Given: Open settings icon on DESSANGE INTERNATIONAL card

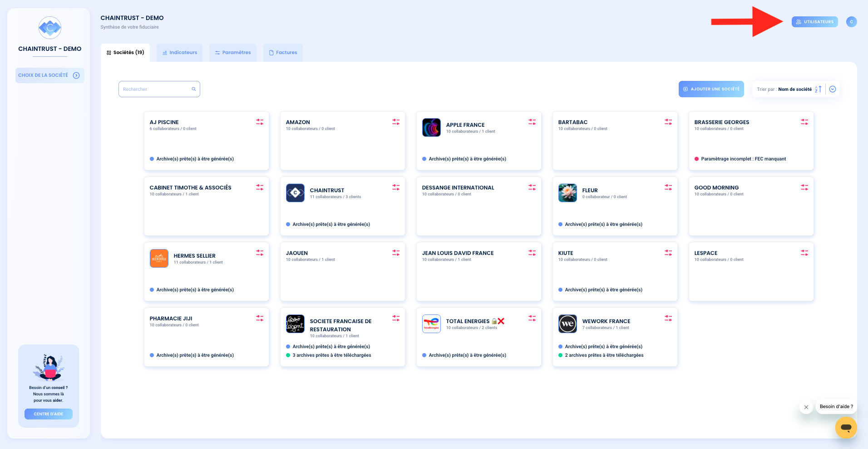Looking at the screenshot, I should [x=532, y=187].
